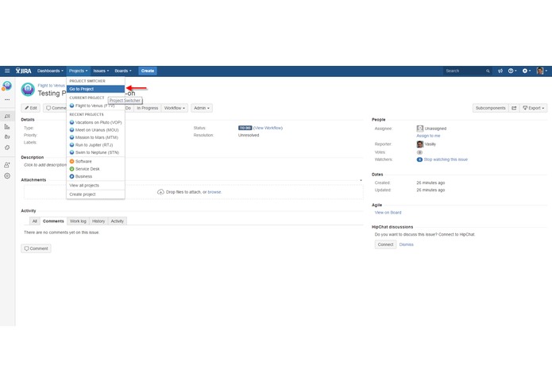
Task: Click the Service Desk project type icon
Action: [x=71, y=169]
